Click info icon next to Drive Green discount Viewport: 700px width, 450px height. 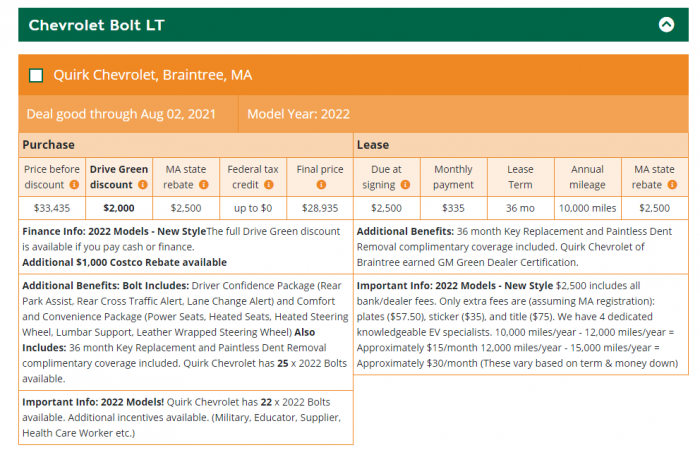click(140, 185)
